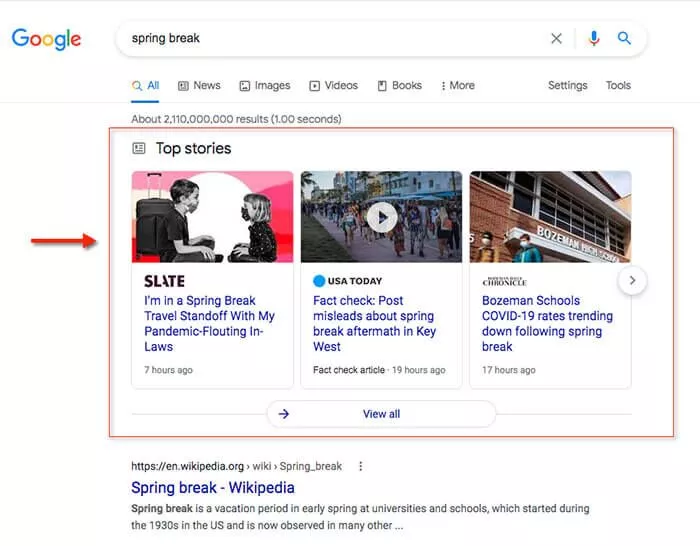Click the Top stories newspaper icon
This screenshot has height=546, width=700.
point(139,148)
